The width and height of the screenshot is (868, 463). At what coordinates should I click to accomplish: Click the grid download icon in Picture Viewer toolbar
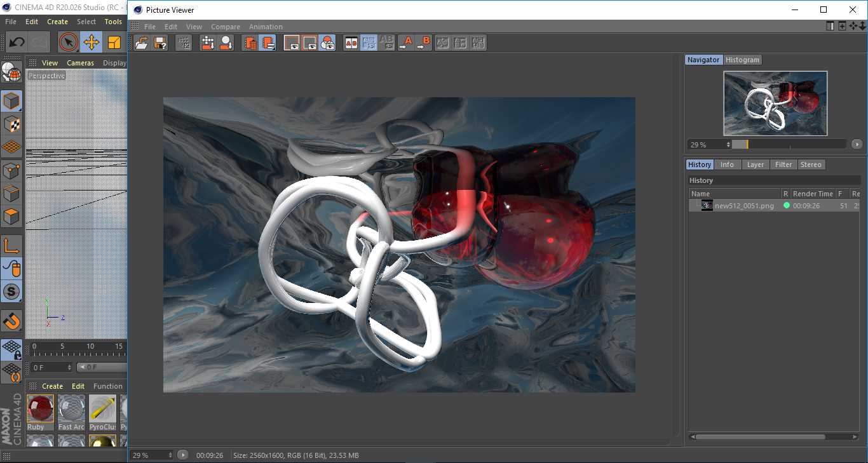(x=208, y=43)
